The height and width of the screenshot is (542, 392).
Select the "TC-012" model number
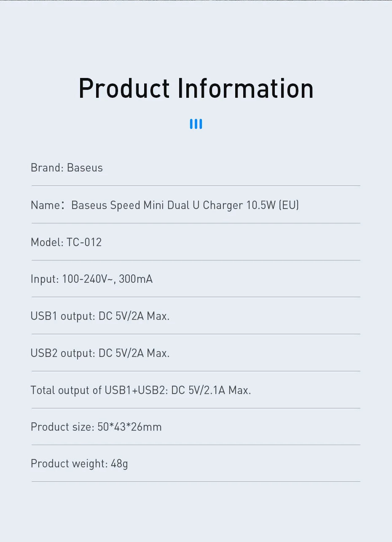click(x=84, y=242)
